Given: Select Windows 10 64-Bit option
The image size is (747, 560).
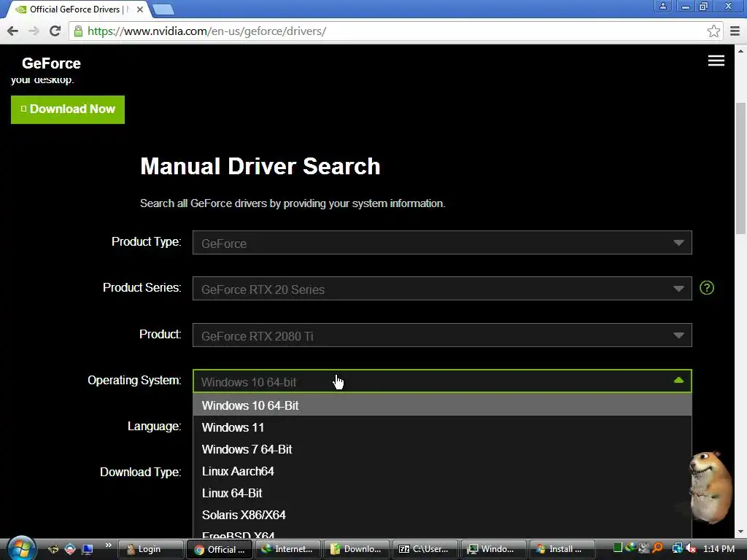Looking at the screenshot, I should pos(442,405).
